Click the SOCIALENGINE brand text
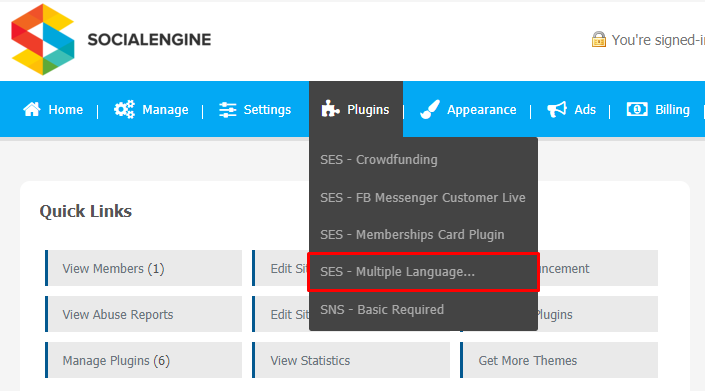 click(x=149, y=40)
